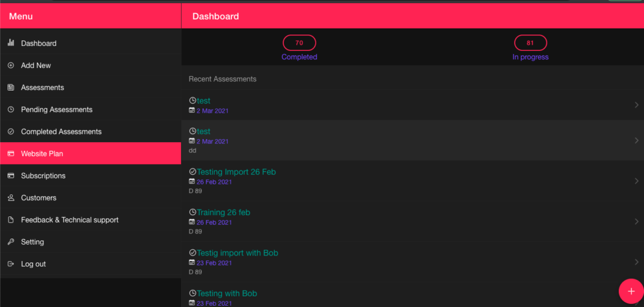
Task: Click the Pending Assessments clock icon
Action: click(x=11, y=109)
